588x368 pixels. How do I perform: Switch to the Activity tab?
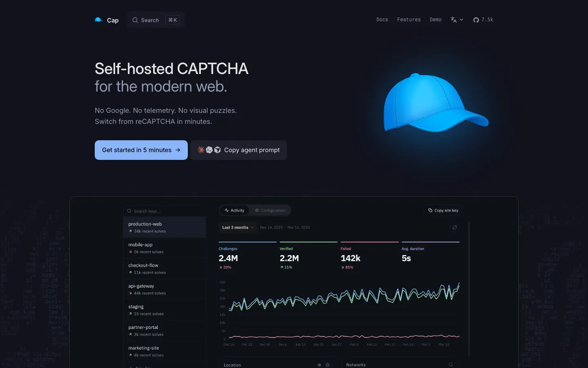click(234, 210)
